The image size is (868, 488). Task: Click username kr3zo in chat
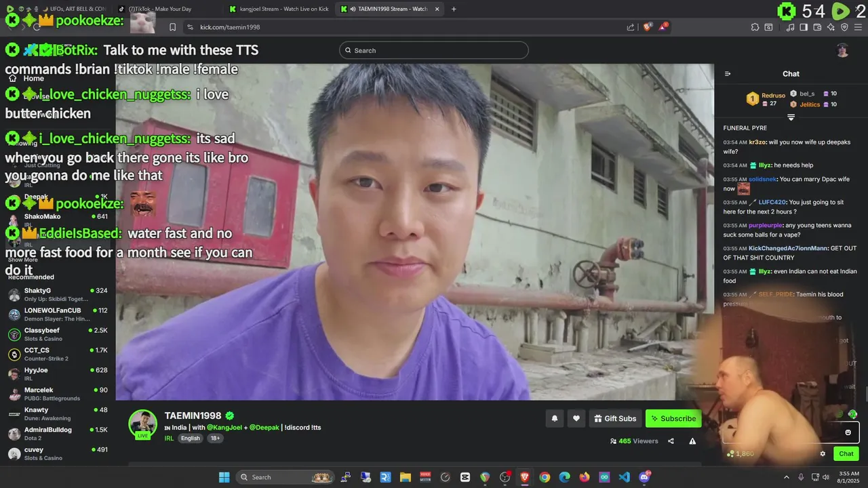click(x=757, y=142)
